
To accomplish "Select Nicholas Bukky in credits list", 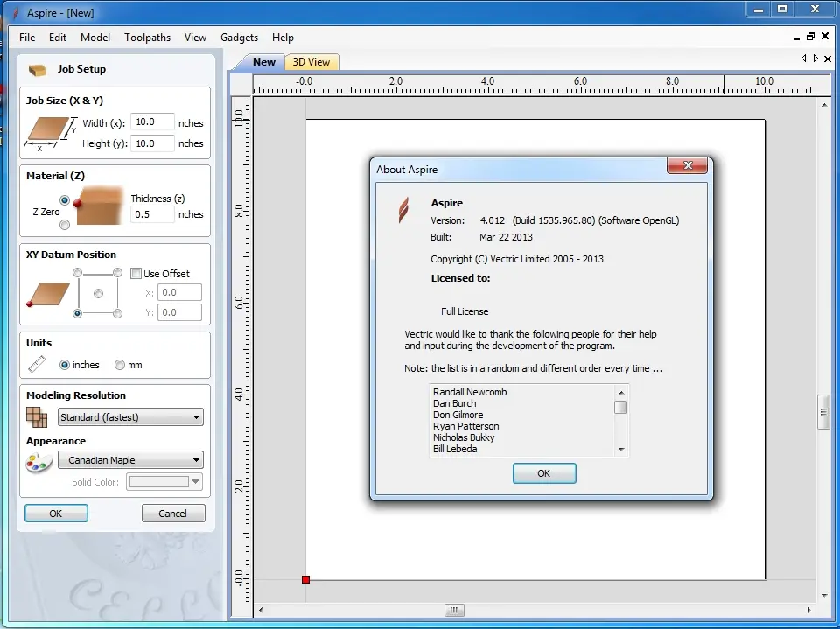I will click(464, 437).
